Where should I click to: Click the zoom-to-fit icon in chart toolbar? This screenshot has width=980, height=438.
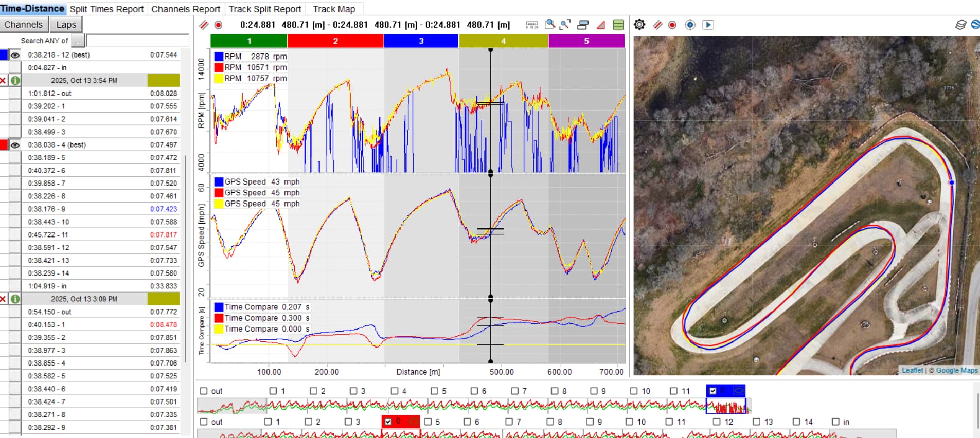click(x=565, y=25)
